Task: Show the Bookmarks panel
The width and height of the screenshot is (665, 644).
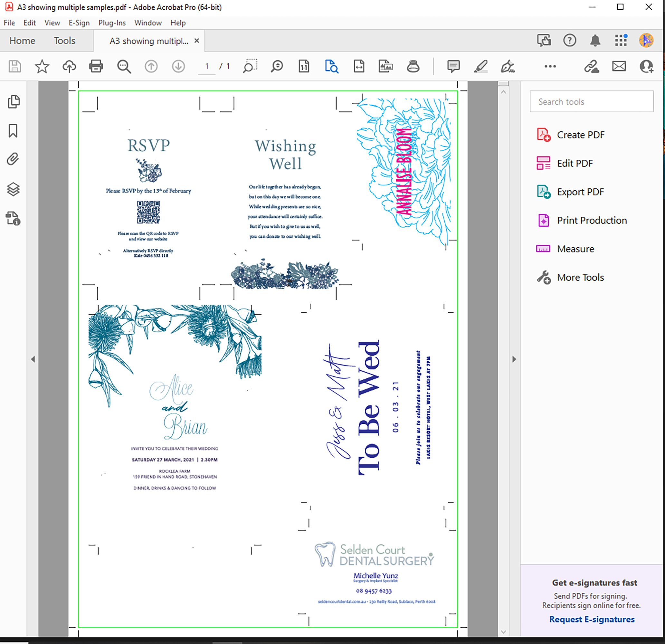Action: tap(13, 131)
